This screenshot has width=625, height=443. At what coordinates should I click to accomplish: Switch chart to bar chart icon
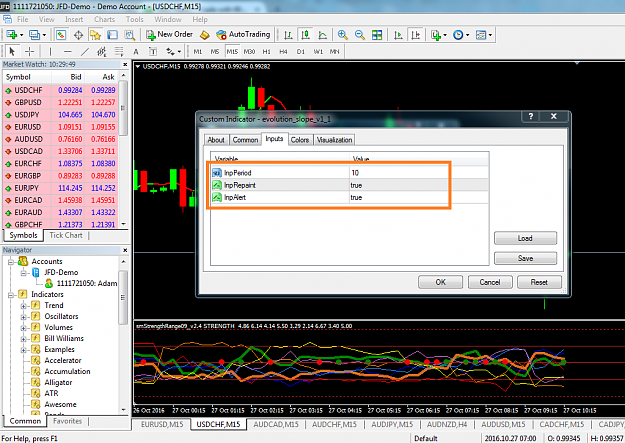point(288,35)
